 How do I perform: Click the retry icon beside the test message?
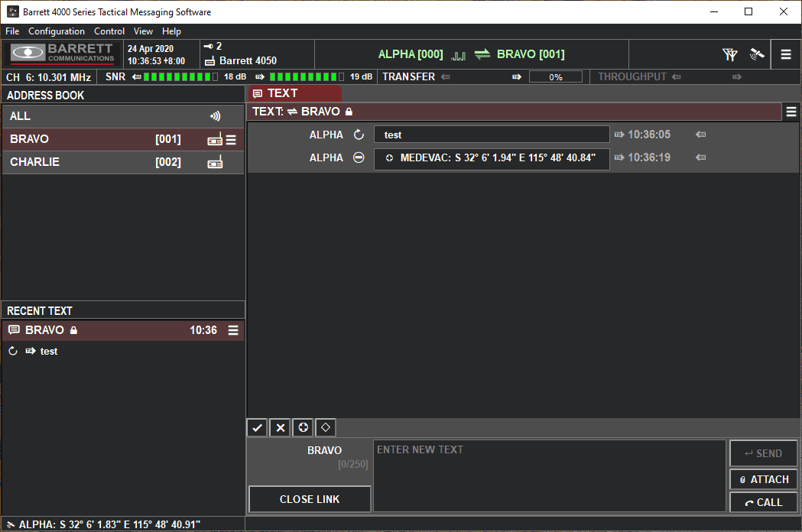click(x=359, y=135)
